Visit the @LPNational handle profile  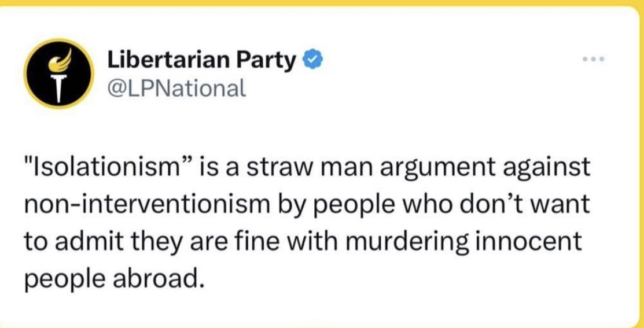click(176, 88)
